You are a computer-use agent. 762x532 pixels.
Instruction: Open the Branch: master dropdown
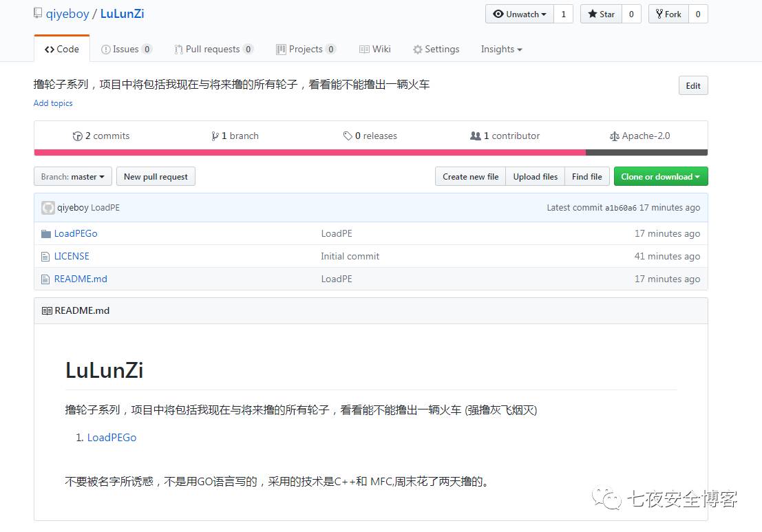[73, 176]
